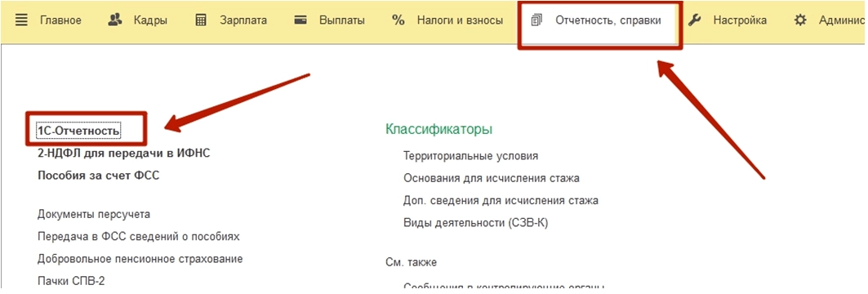Open the Главное menu section
The image size is (868, 294).
[x=60, y=20]
